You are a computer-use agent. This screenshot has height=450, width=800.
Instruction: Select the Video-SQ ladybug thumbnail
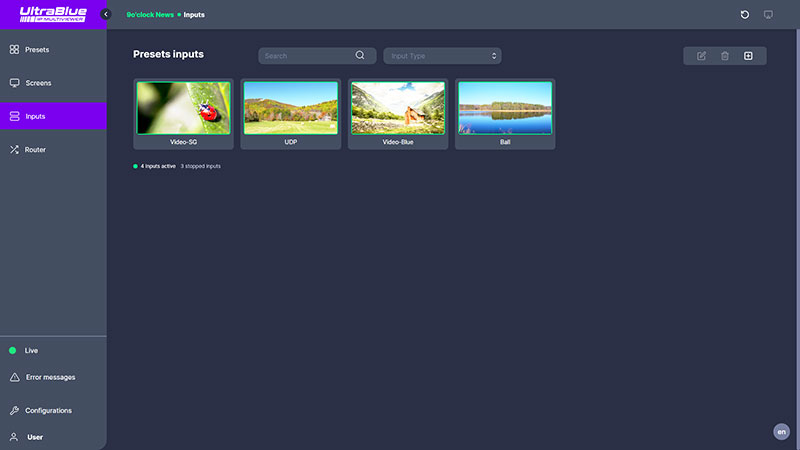click(183, 108)
